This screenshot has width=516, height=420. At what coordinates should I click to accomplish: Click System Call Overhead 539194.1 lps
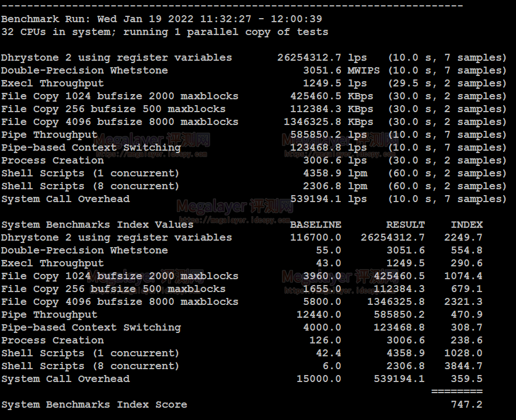329,199
